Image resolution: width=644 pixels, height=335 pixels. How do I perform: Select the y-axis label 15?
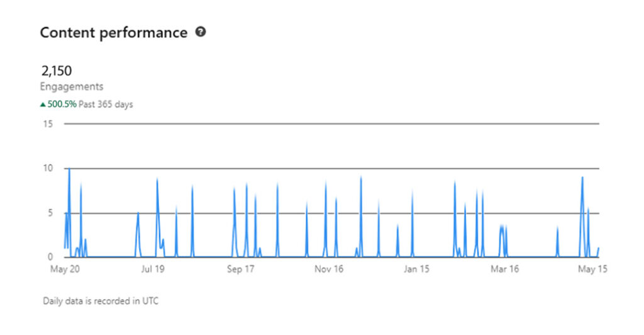click(48, 123)
